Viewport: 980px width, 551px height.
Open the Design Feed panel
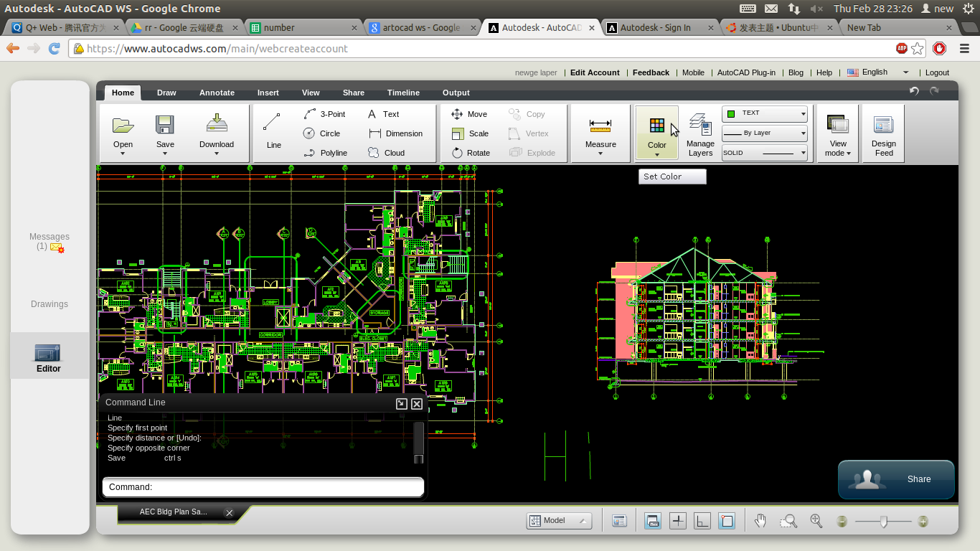tap(884, 133)
